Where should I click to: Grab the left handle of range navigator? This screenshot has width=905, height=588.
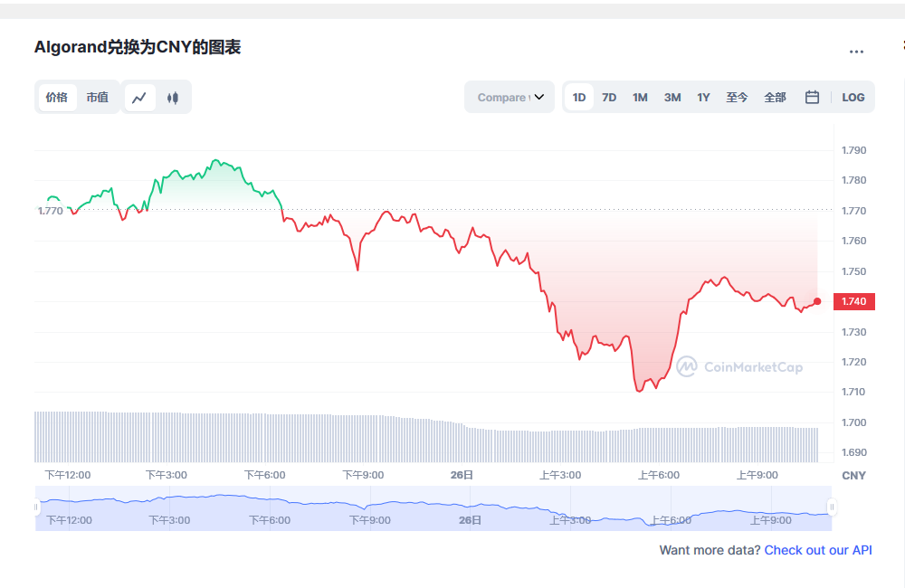36,507
